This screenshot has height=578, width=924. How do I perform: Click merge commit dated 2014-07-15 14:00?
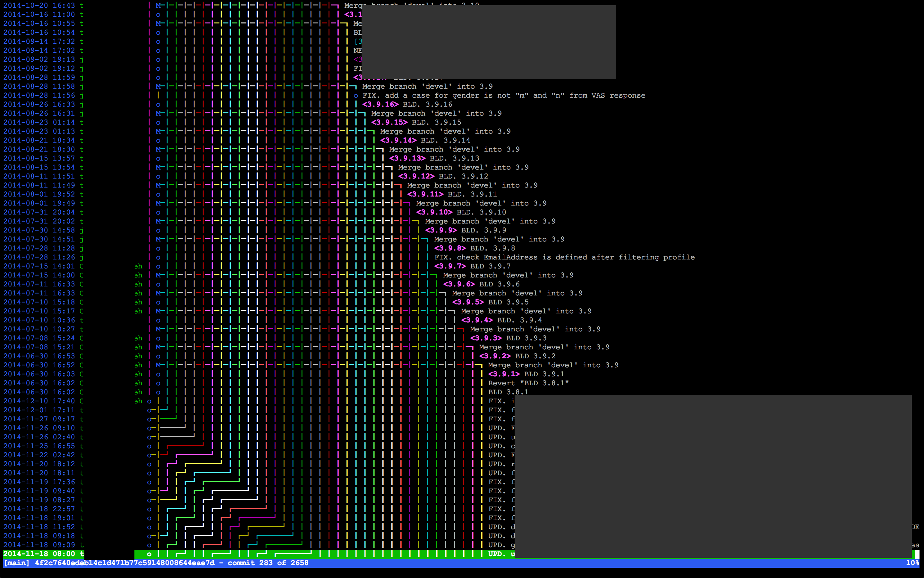point(508,275)
